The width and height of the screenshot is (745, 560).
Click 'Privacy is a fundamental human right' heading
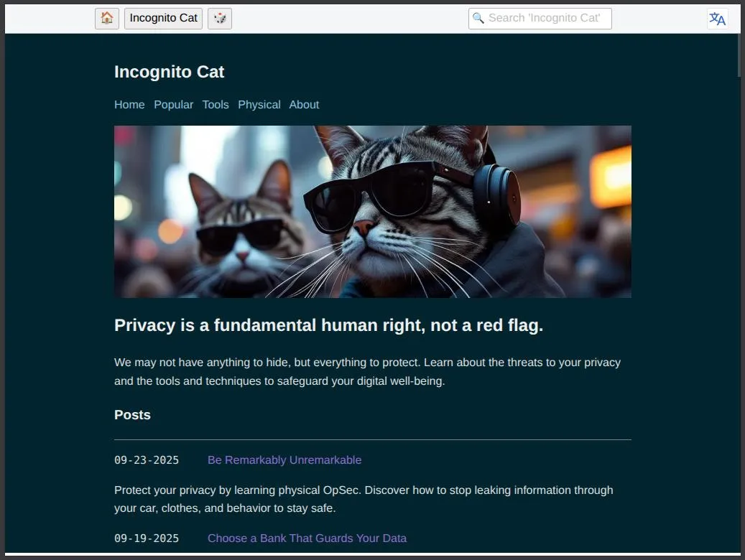coord(328,325)
